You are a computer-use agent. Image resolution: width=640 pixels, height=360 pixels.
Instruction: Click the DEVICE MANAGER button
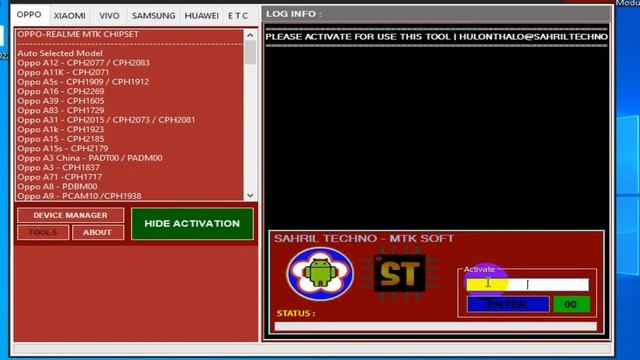pos(71,215)
